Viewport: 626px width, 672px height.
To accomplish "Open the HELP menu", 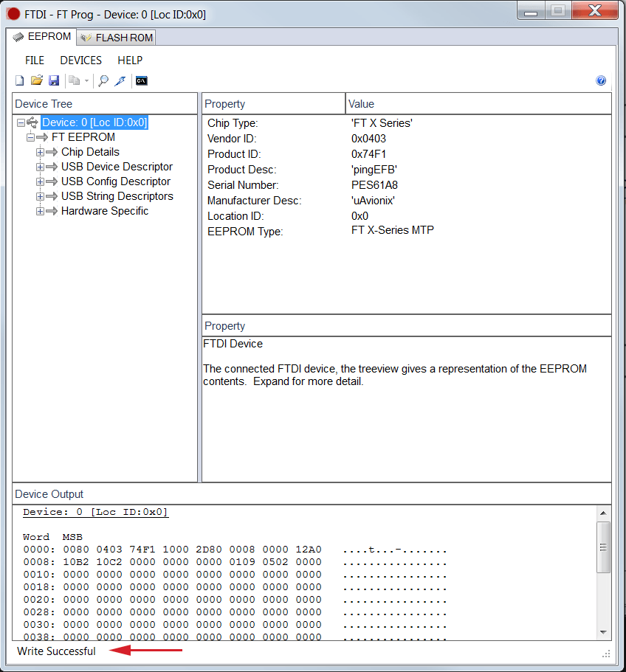I will click(130, 60).
